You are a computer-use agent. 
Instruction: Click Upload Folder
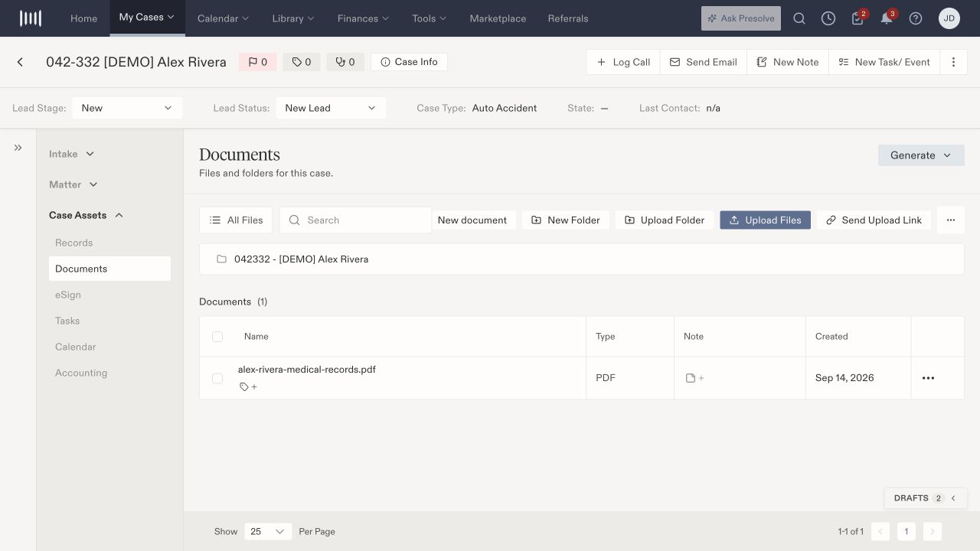click(665, 220)
